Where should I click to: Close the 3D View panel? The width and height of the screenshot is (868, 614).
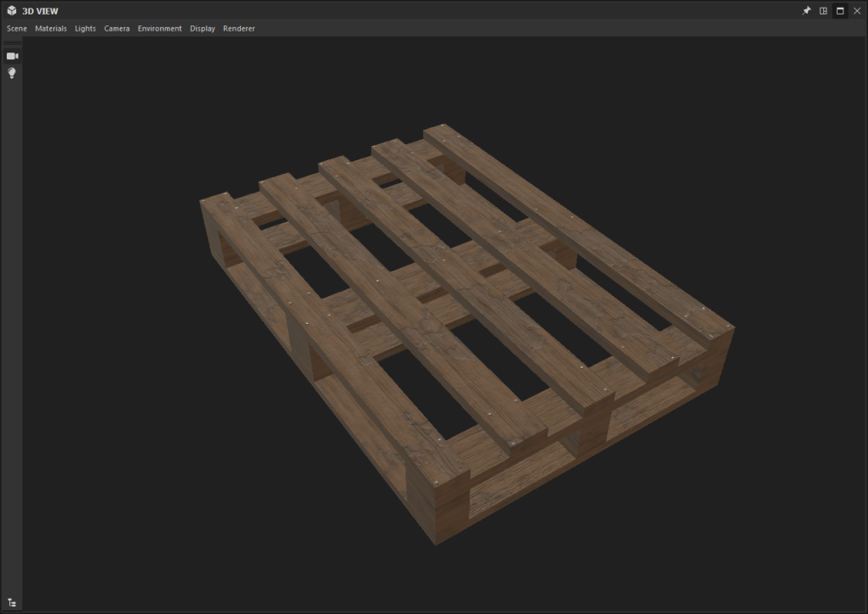point(857,11)
